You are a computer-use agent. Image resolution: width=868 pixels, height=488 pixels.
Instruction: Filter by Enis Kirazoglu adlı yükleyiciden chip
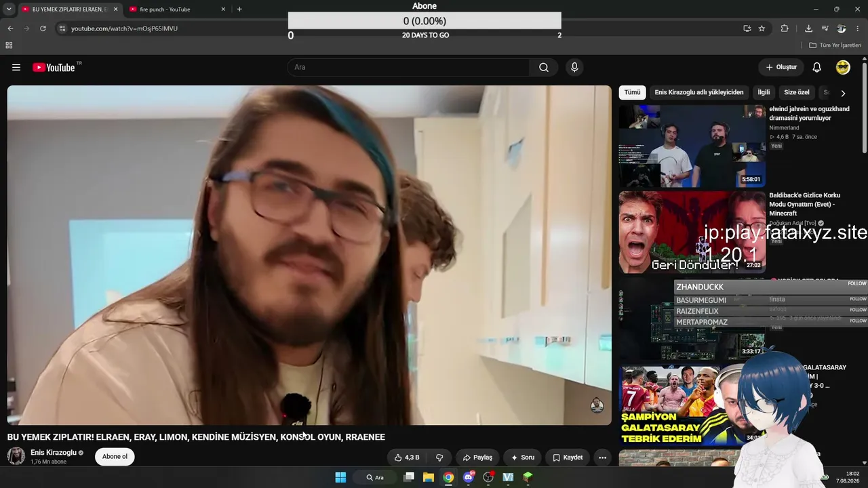point(699,92)
